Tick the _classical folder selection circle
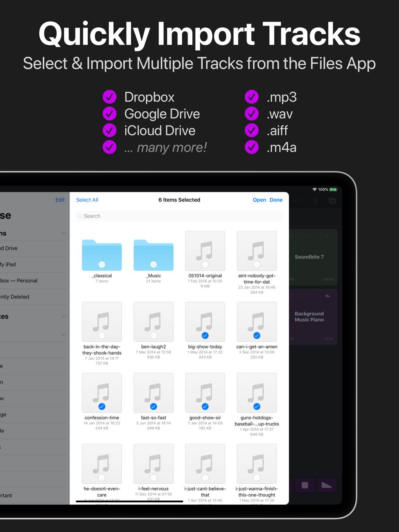This screenshot has width=399, height=532. pos(102,264)
